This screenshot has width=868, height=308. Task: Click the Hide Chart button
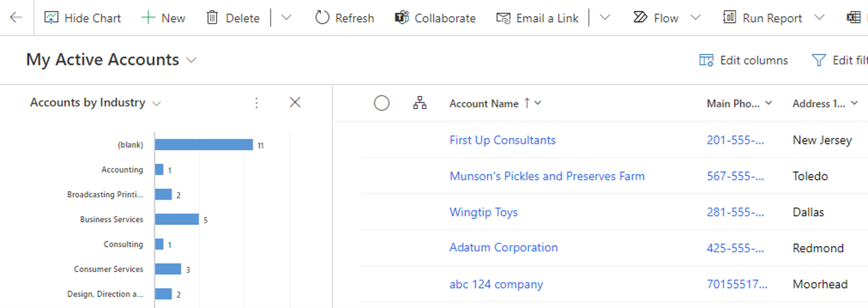coord(83,18)
